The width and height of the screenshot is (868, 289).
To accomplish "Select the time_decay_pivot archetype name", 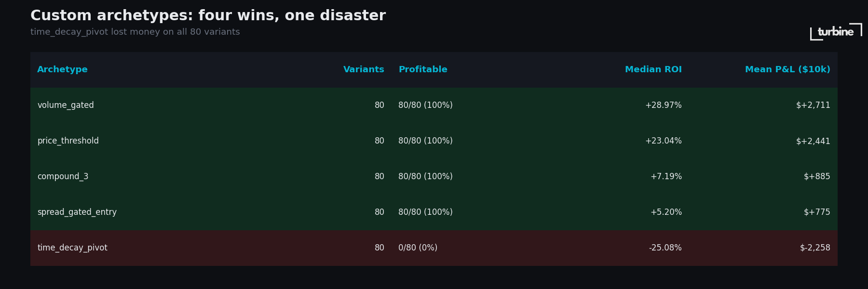I will [72, 248].
